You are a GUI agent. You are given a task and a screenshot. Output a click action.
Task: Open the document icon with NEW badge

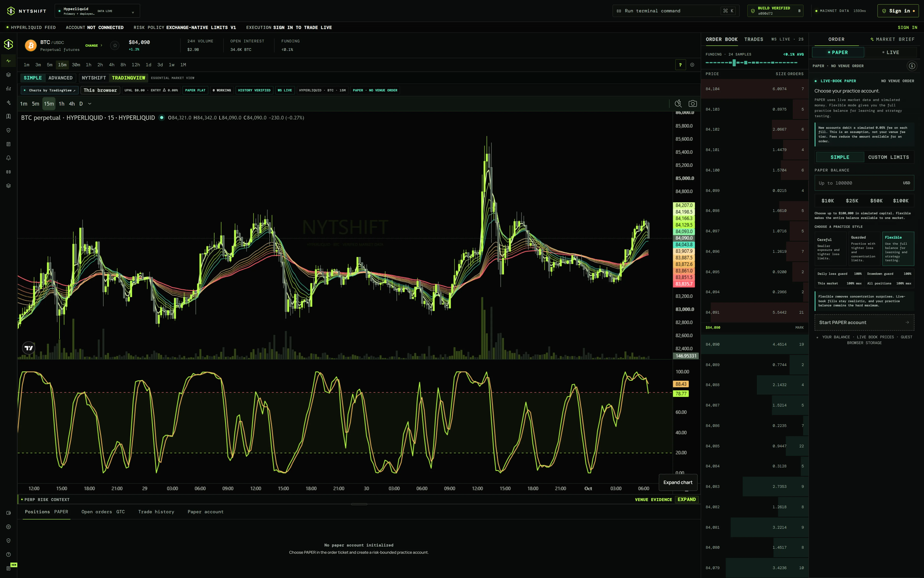pos(8,568)
